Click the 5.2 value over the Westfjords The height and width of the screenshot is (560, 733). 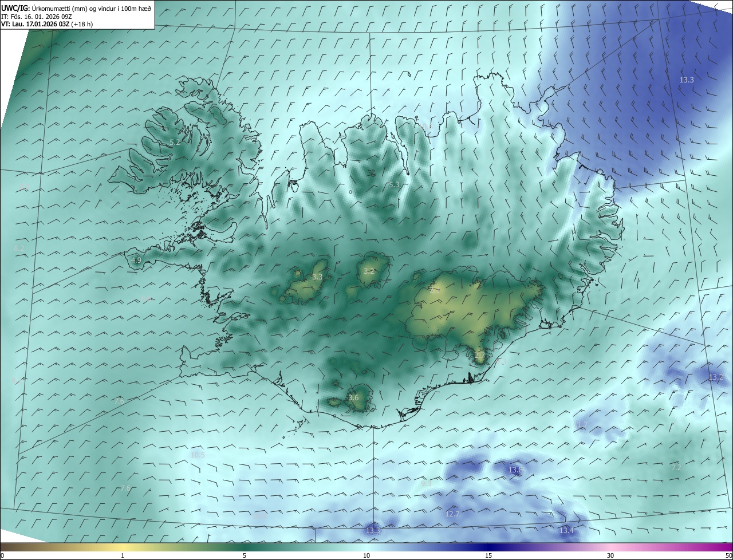(175, 142)
